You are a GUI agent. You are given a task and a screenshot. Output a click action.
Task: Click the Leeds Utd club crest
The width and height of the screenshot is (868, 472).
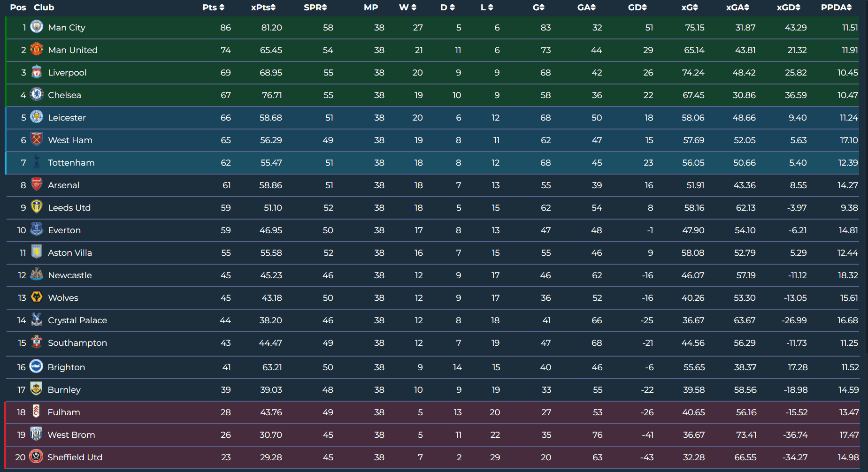[x=37, y=207]
